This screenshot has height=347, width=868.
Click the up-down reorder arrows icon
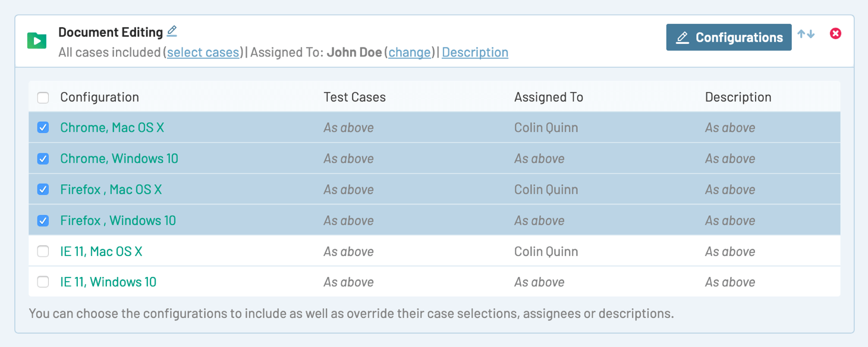(806, 34)
